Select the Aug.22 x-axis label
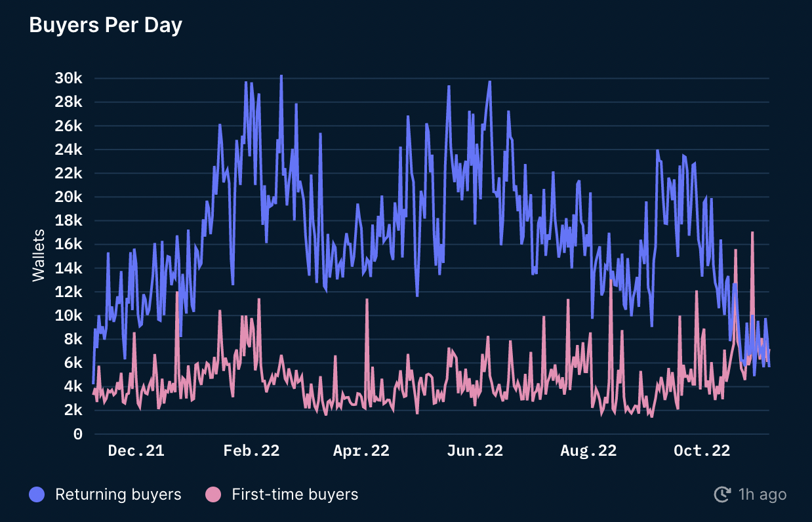 tap(588, 451)
